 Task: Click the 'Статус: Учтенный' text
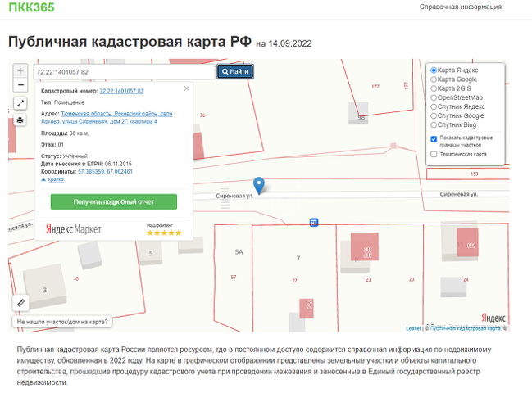[64, 156]
